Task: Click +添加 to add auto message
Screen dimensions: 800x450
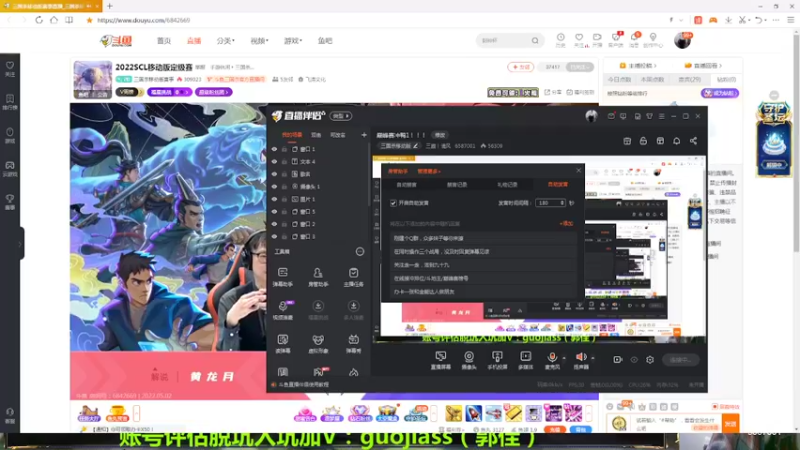Action: coord(566,223)
